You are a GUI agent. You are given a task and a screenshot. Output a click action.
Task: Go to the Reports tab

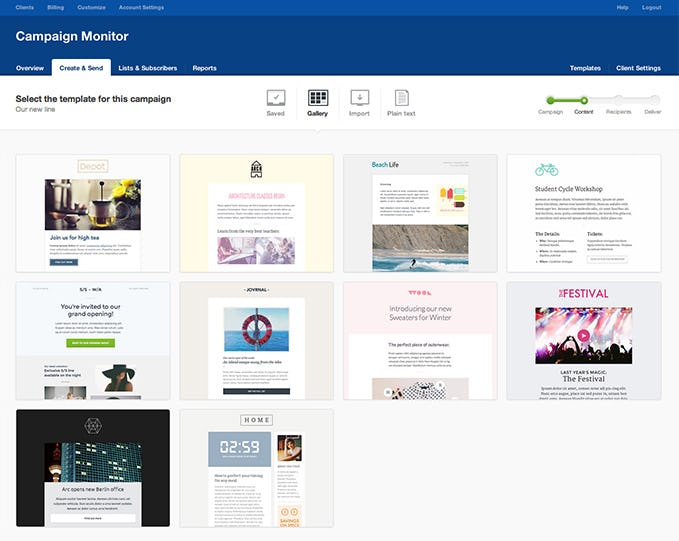pos(204,68)
